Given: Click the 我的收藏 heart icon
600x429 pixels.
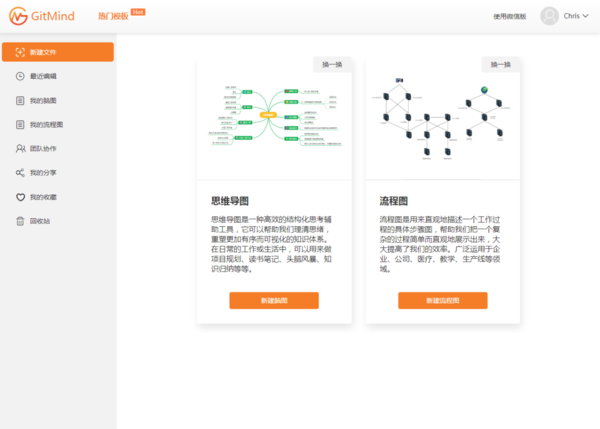Looking at the screenshot, I should [x=21, y=197].
